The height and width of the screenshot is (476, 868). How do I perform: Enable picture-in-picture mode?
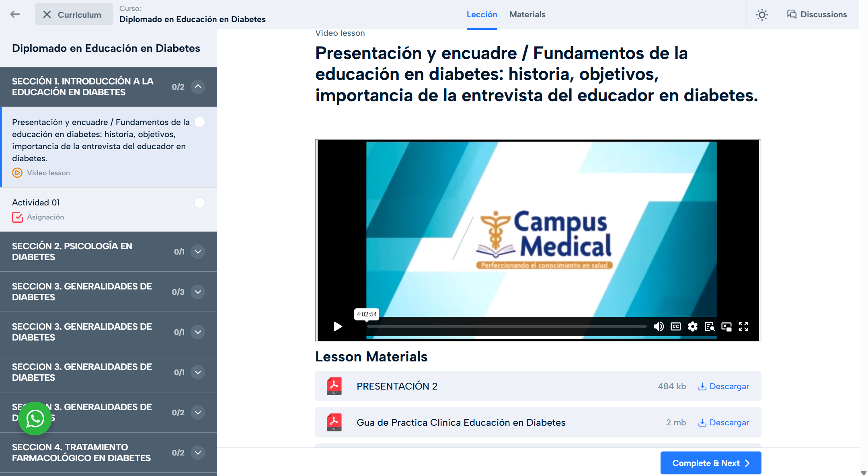pos(726,326)
